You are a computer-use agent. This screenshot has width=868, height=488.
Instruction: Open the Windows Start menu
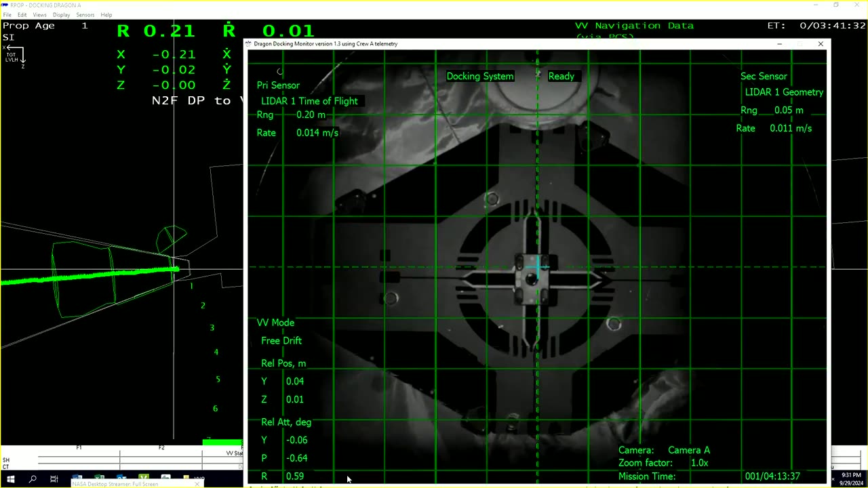10,479
